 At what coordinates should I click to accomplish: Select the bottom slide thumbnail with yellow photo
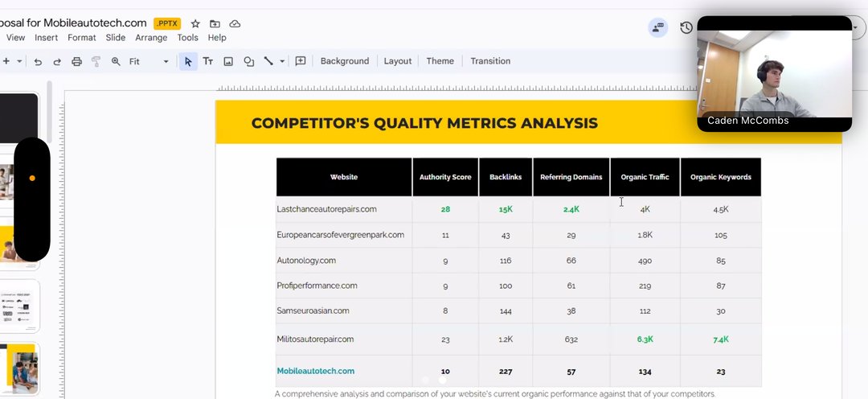click(x=18, y=368)
